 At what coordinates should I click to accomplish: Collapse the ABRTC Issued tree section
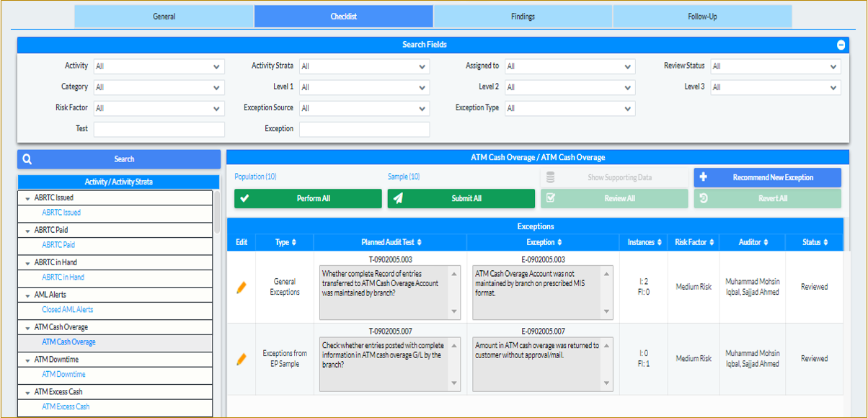point(27,197)
